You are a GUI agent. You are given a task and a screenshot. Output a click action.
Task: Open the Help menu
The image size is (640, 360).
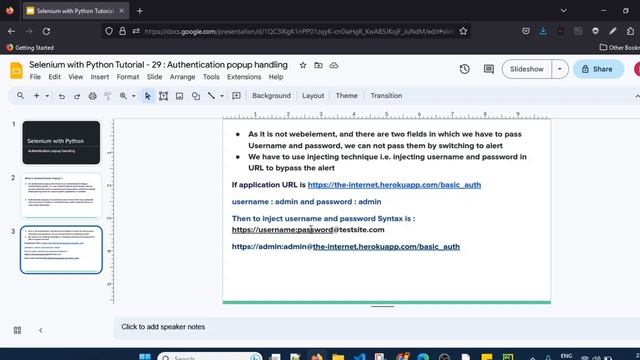coord(276,77)
